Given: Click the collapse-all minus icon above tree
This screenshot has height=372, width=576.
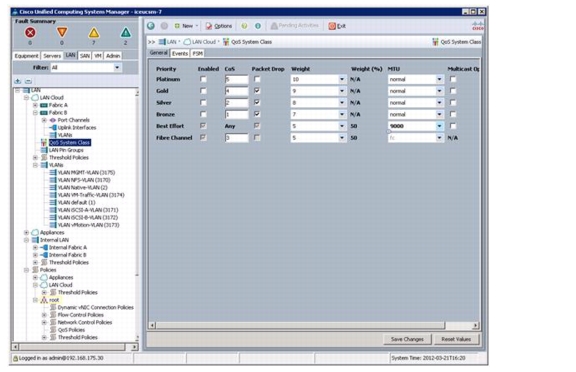Looking at the screenshot, I should 28,81.
